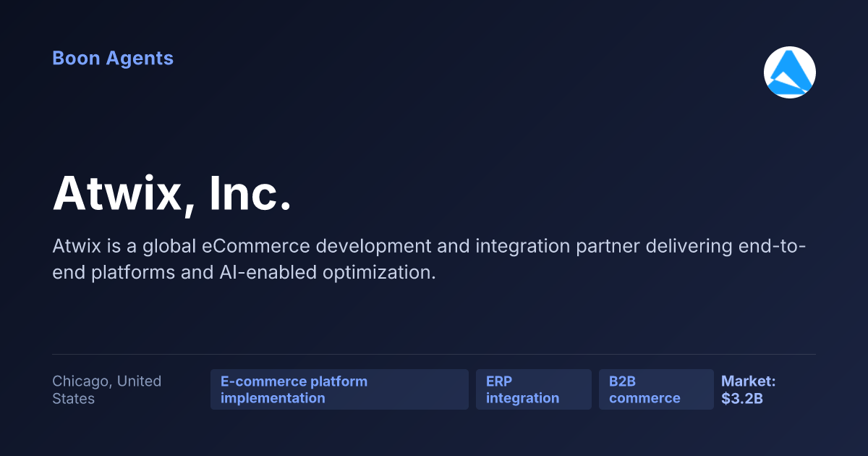The image size is (868, 456).
Task: Open the Boon Agents brand link
Action: [x=113, y=59]
